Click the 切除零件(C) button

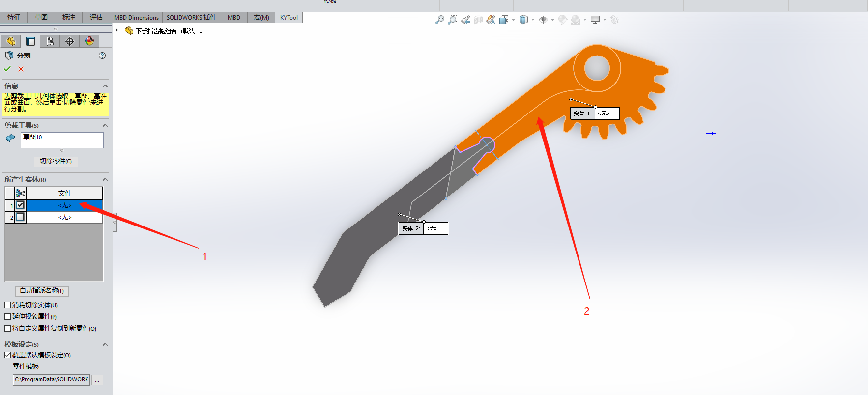tap(56, 161)
